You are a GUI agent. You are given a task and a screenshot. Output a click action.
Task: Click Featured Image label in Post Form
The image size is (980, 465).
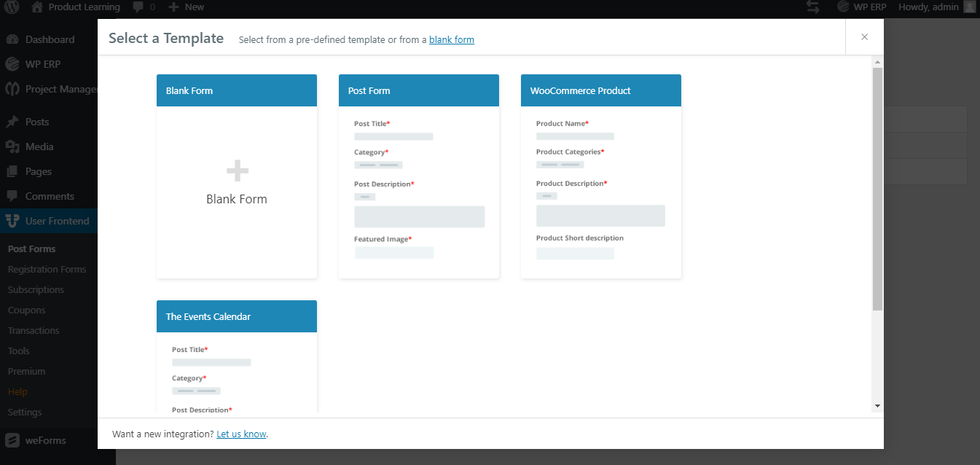pos(383,239)
